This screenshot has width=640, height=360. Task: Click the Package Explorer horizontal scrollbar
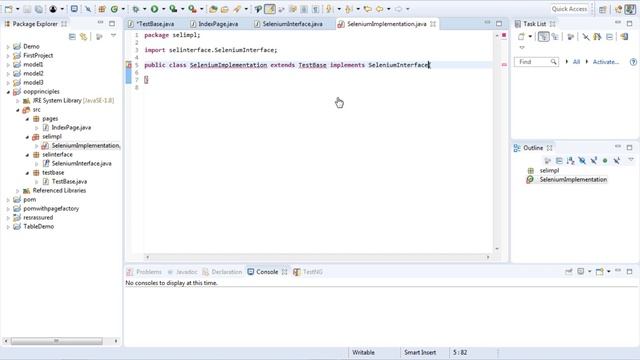point(56,341)
